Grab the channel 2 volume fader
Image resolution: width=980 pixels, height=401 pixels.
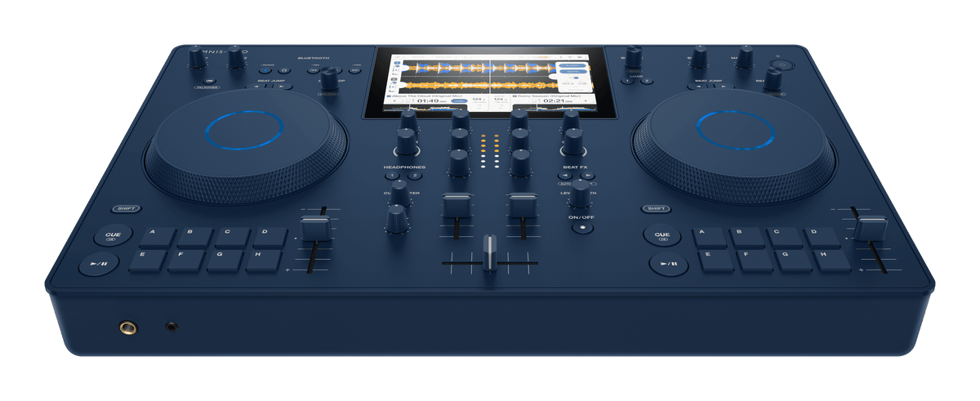[x=523, y=206]
